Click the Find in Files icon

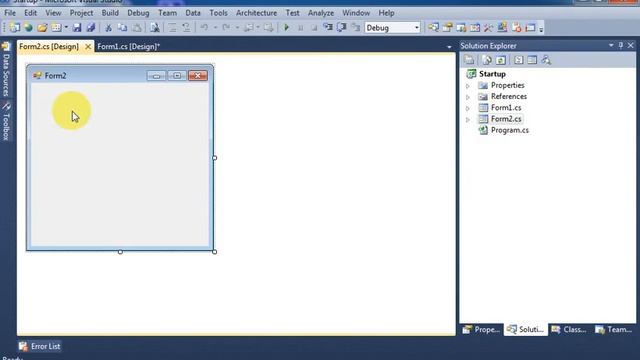(x=155, y=28)
